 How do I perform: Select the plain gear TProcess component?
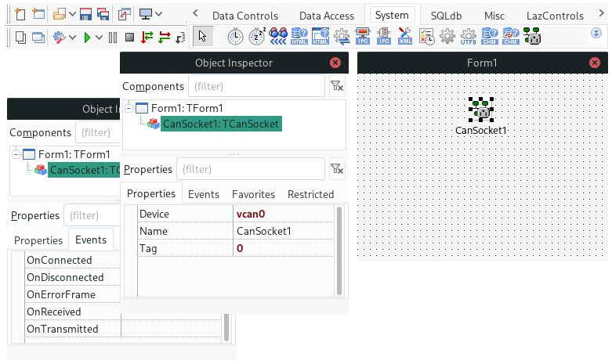click(447, 36)
